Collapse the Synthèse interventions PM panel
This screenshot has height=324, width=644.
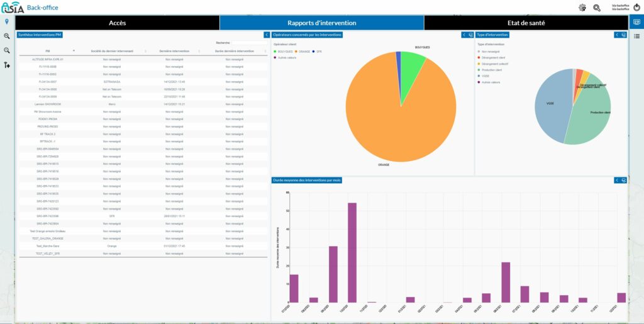(x=266, y=35)
